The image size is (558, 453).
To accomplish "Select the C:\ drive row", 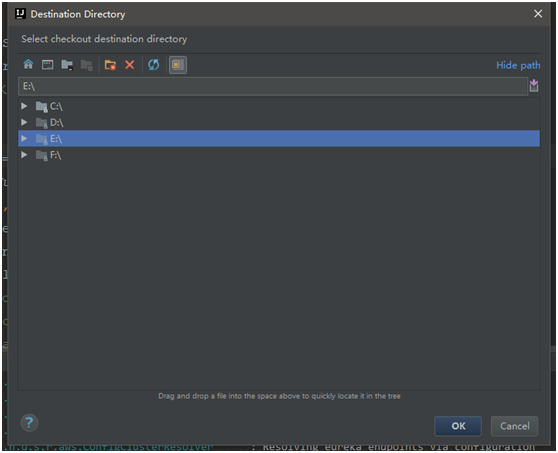I will [x=279, y=106].
